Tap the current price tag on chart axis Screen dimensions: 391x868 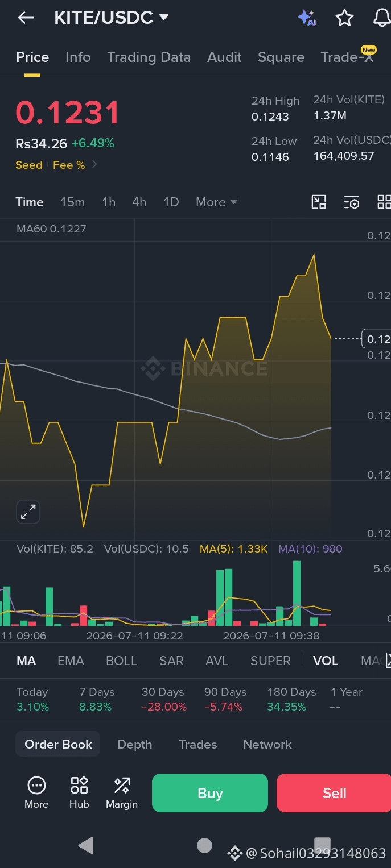(376, 339)
